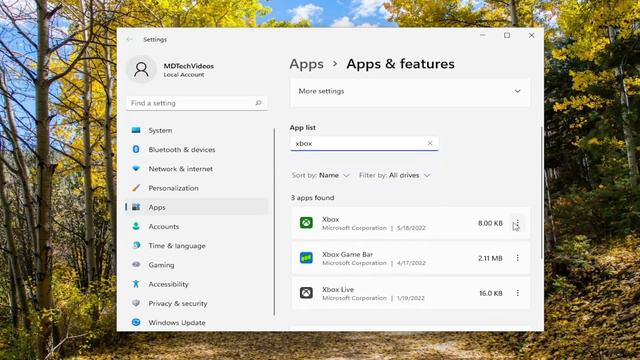
Task: Click the Network & internet wifi icon
Action: (x=136, y=169)
